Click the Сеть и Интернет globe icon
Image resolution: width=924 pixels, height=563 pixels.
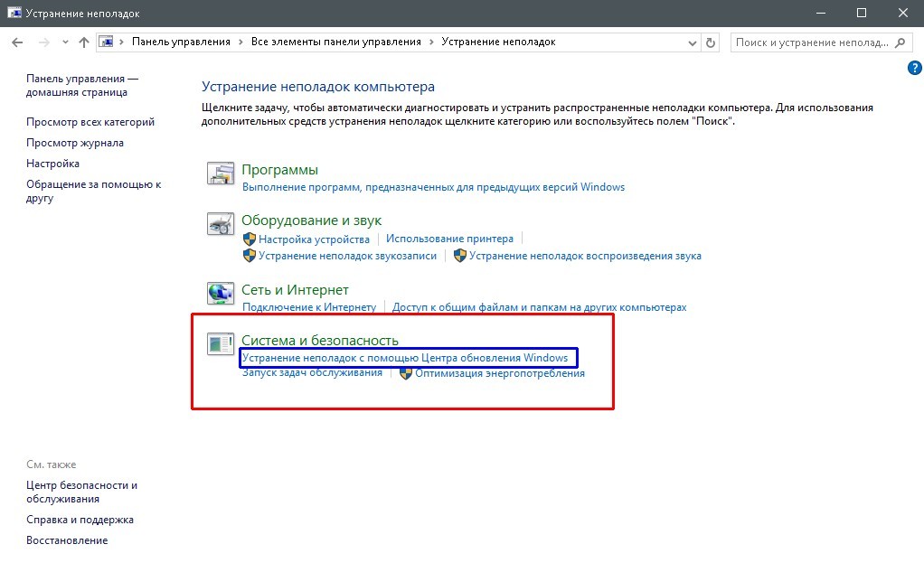[x=221, y=294]
